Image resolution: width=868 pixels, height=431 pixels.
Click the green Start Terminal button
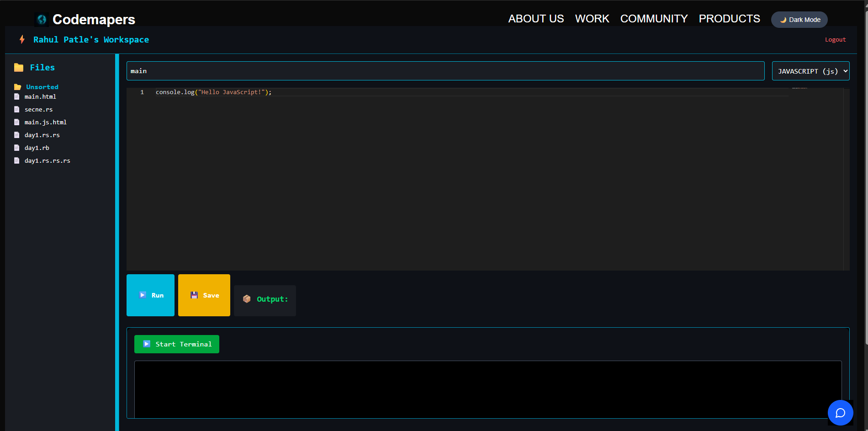(x=177, y=344)
